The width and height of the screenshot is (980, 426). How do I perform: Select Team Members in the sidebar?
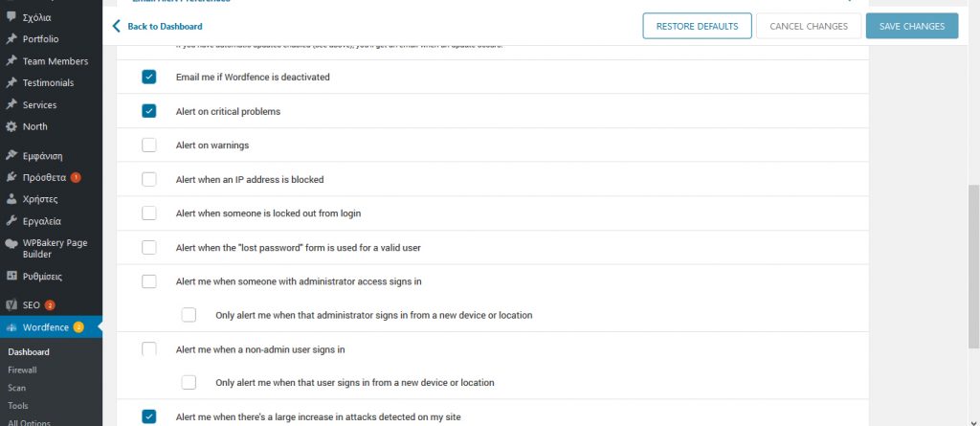(55, 61)
